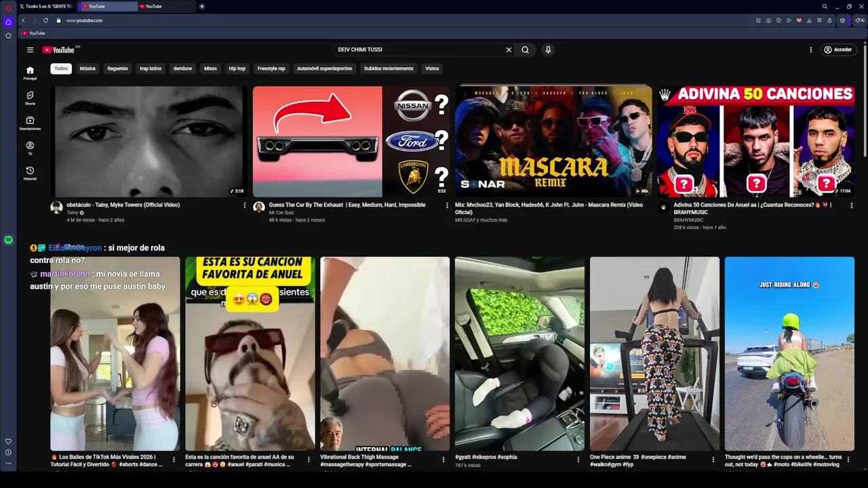Click the YouTube page vertical scrollbar
Viewport: 868px width, 488px height.
[x=865, y=102]
